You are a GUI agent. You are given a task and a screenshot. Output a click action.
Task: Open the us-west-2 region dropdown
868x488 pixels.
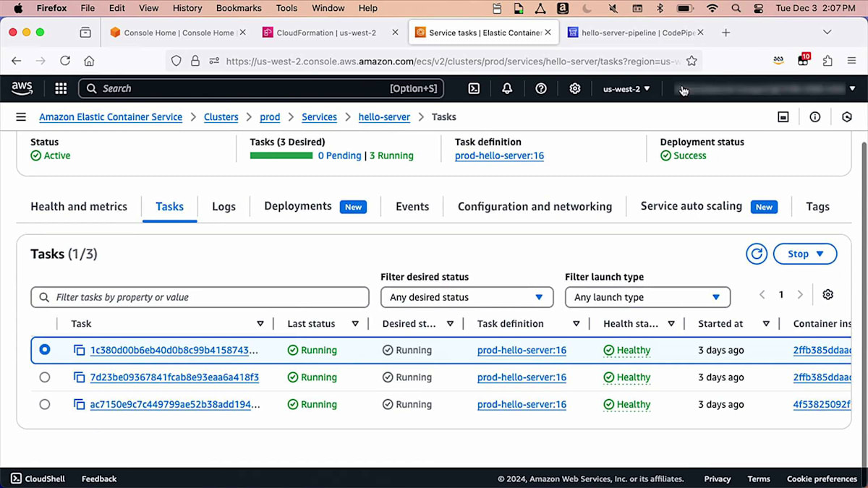pyautogui.click(x=626, y=88)
